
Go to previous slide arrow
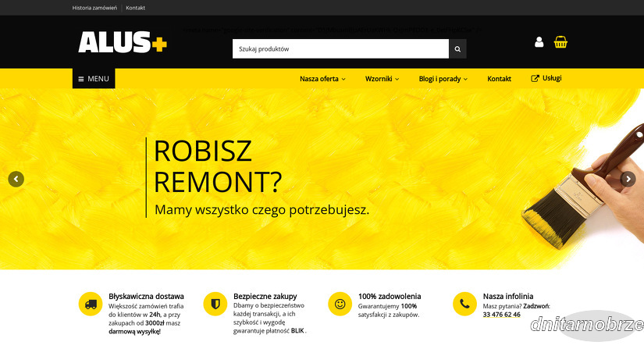click(x=16, y=179)
